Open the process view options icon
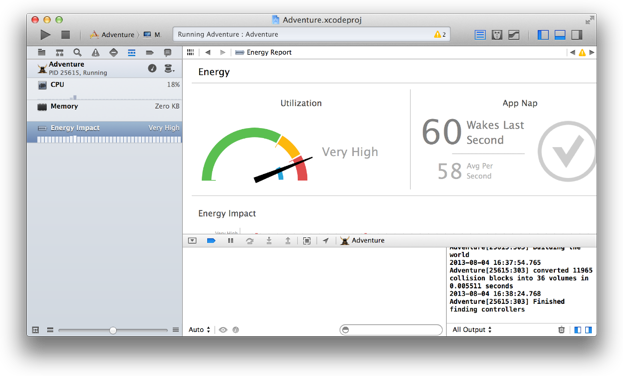 [x=169, y=68]
